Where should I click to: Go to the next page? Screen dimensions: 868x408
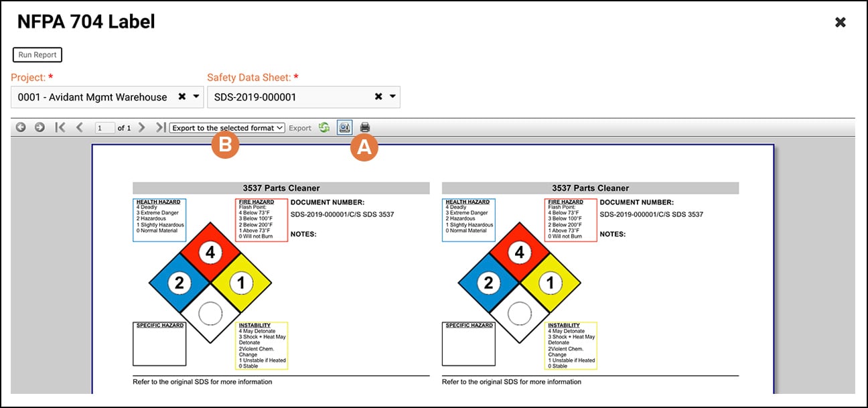[x=141, y=128]
